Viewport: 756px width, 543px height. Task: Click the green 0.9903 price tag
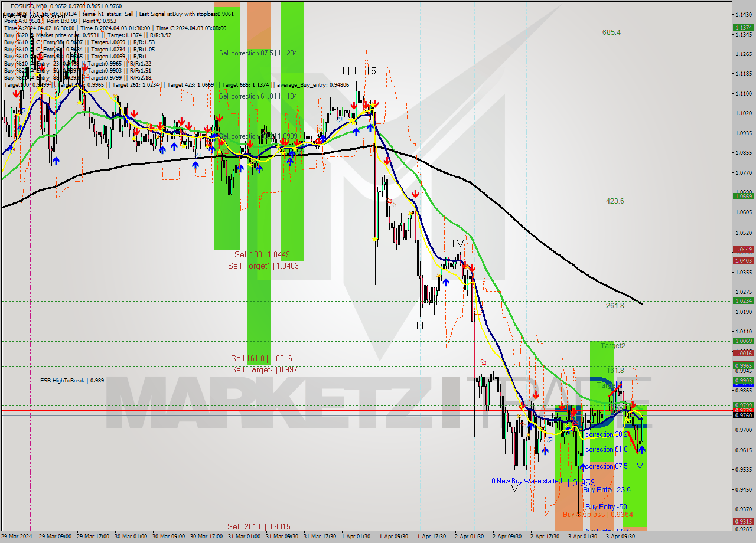[x=742, y=381]
